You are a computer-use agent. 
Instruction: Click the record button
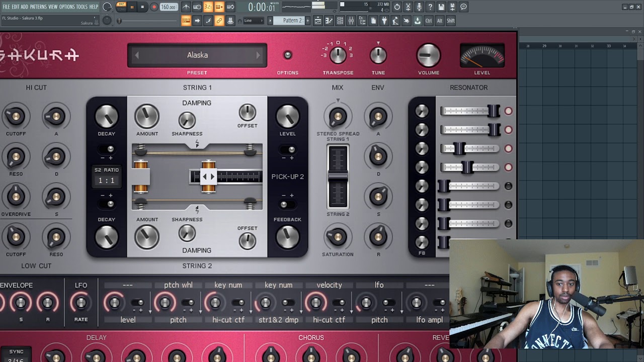(154, 7)
